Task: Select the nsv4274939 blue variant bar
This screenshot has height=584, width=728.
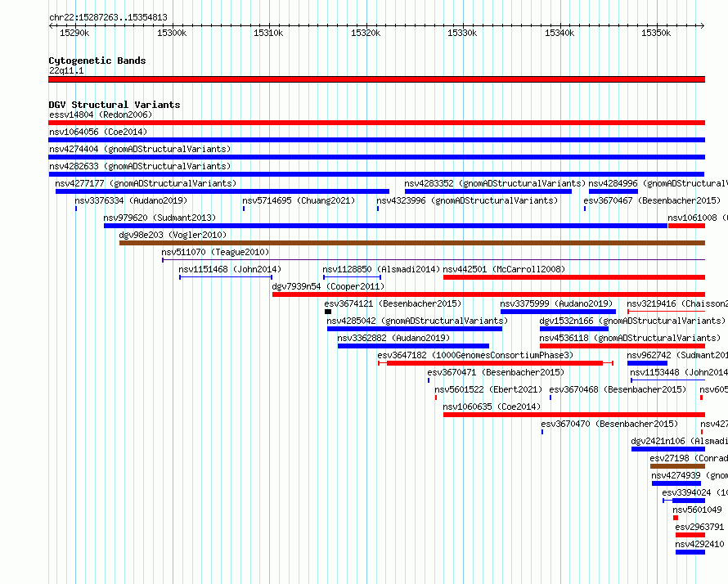Action: 676,483
